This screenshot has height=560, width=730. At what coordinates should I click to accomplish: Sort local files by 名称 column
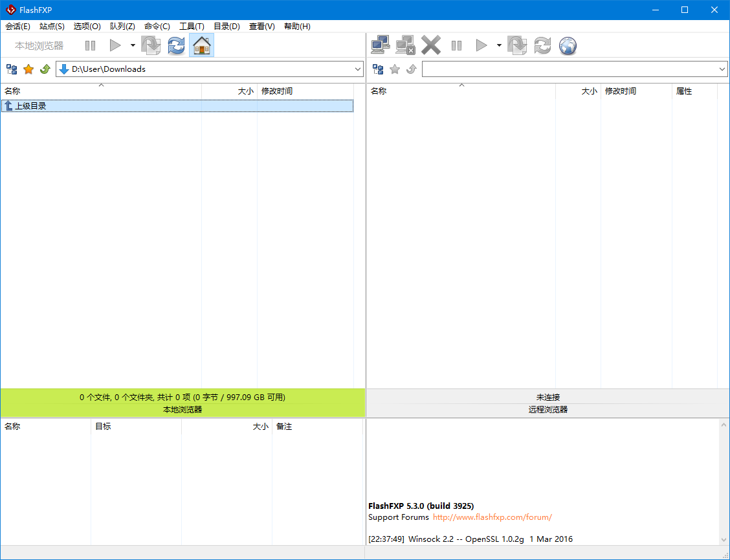point(101,91)
